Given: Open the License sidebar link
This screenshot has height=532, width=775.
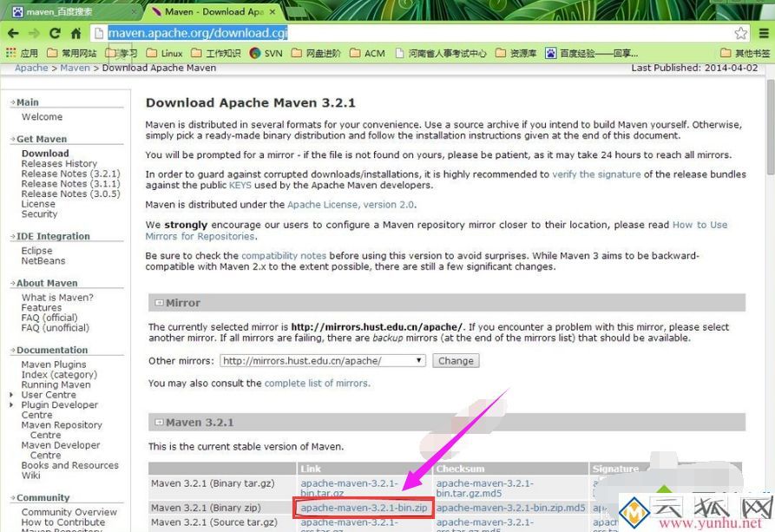Looking at the screenshot, I should (x=38, y=204).
